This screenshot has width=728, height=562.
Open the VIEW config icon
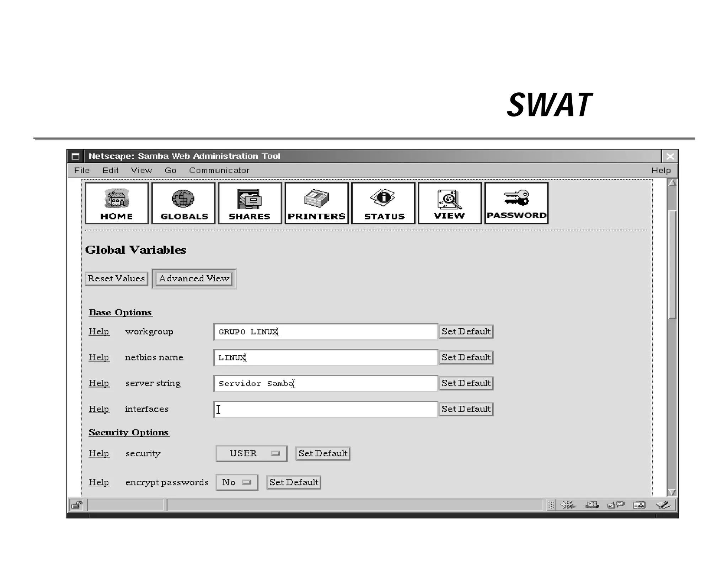pyautogui.click(x=450, y=203)
